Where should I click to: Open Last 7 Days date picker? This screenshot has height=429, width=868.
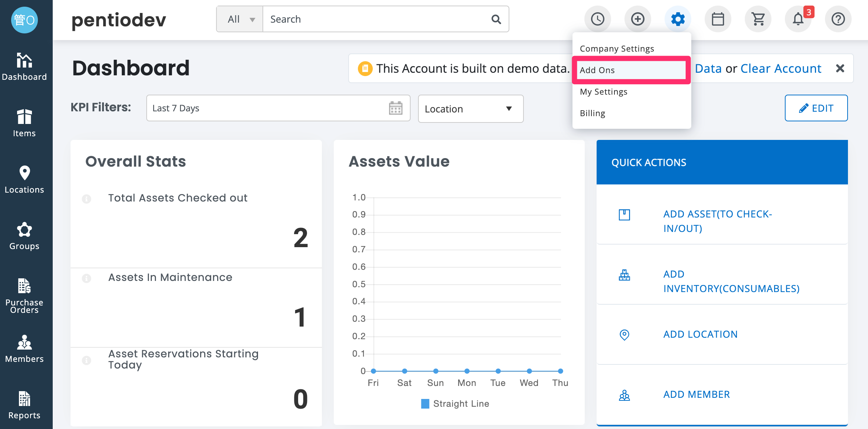pos(278,108)
